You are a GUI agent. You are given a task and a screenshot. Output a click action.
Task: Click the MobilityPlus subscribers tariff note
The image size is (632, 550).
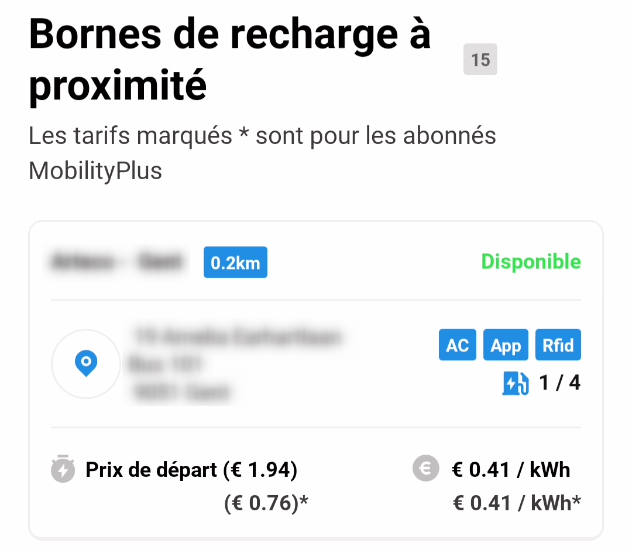262,153
